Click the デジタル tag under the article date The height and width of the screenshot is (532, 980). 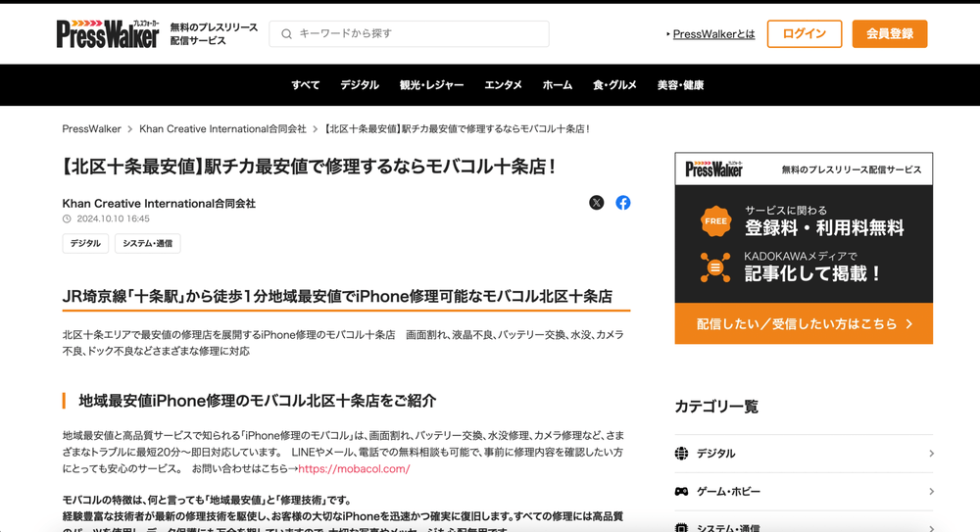(85, 243)
